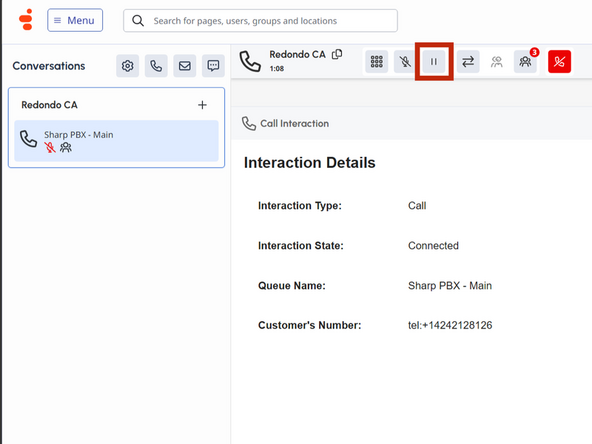Click the Genesys orange logo
592x444 pixels.
pos(26,20)
